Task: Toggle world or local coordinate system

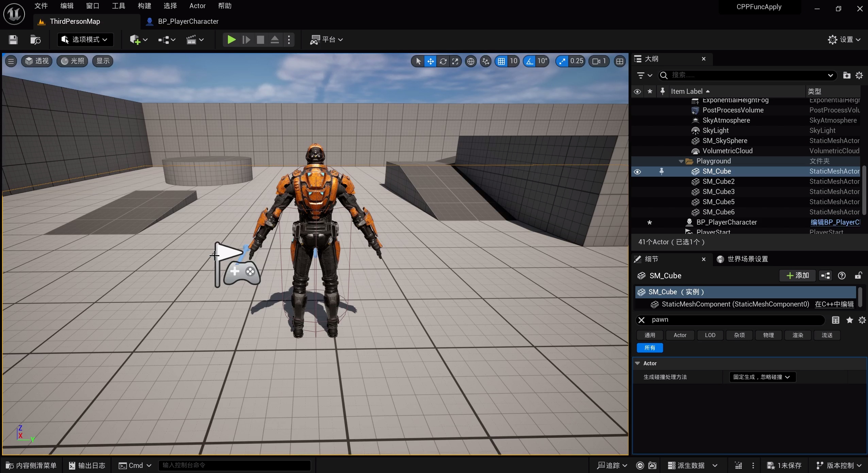Action: tap(471, 61)
